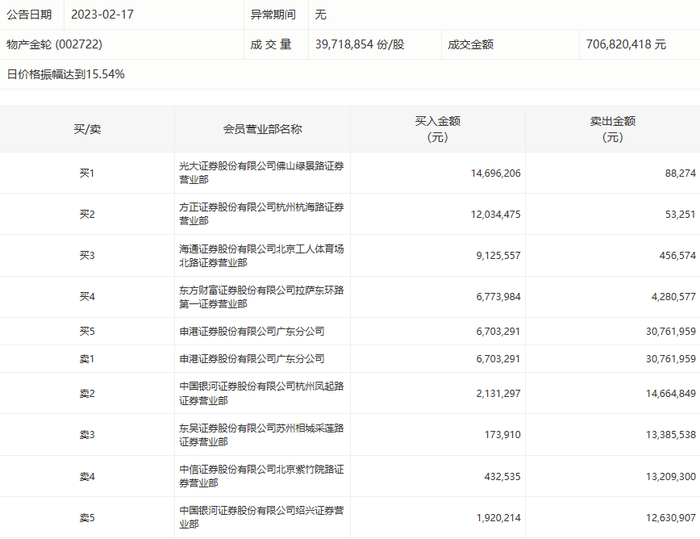The width and height of the screenshot is (700, 539).
Task: Click 申港证券股份有限公司广东分公司 in the 卖1 row
Action: tap(252, 359)
